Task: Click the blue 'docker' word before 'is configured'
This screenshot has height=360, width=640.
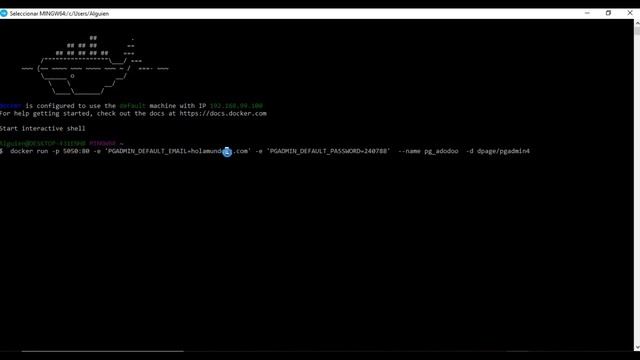Action: click(11, 106)
